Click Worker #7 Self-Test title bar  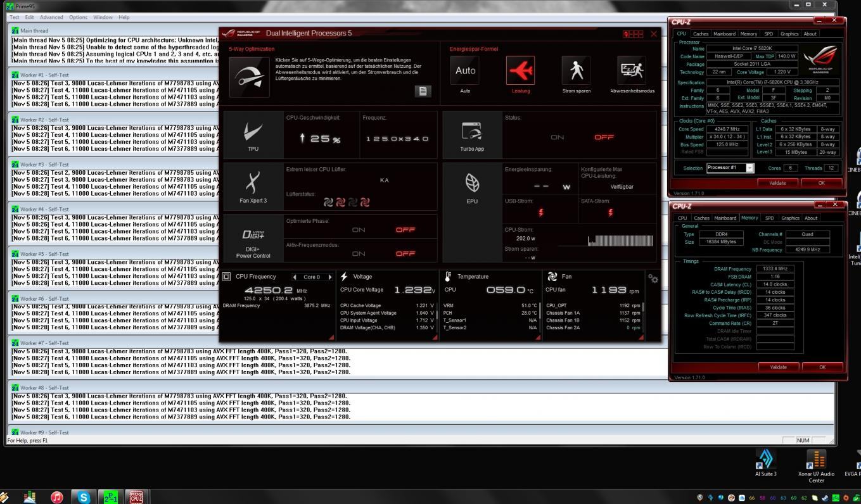pyautogui.click(x=421, y=343)
